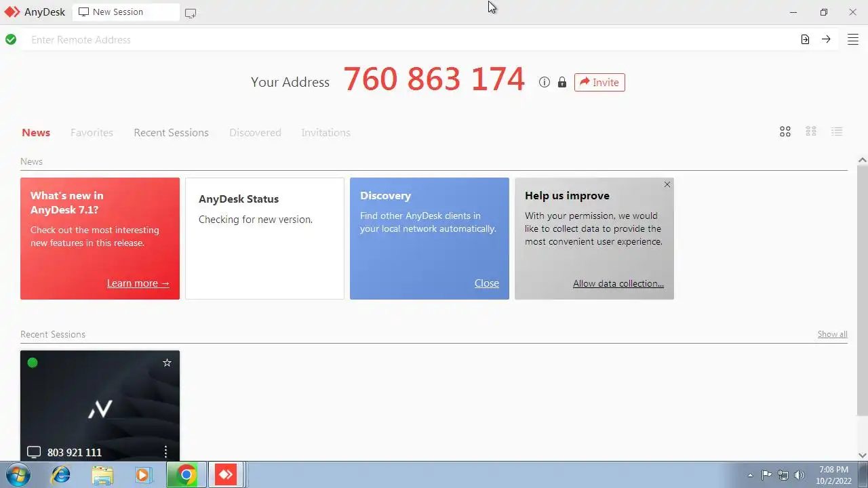The height and width of the screenshot is (488, 868).
Task: Open the Discovered tab
Action: [255, 132]
